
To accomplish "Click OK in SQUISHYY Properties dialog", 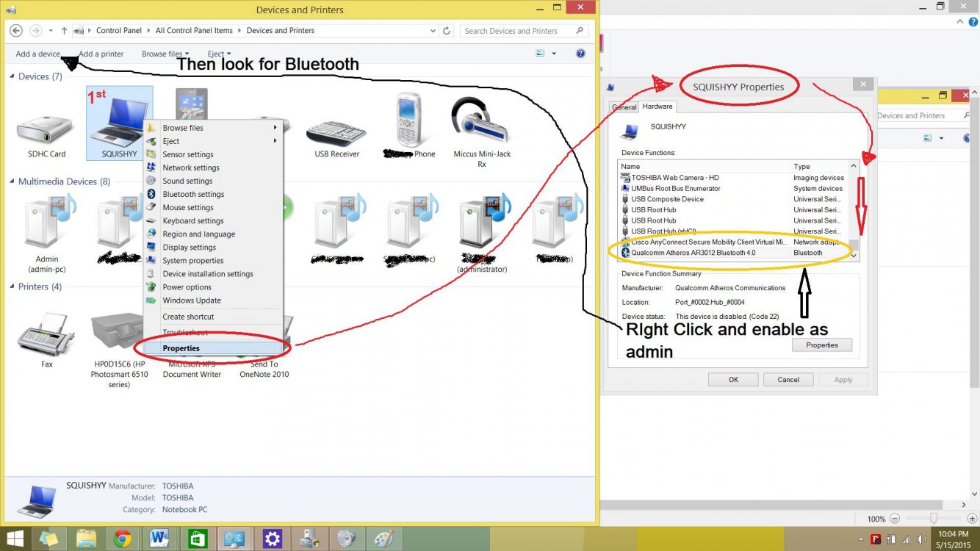I will tap(733, 380).
